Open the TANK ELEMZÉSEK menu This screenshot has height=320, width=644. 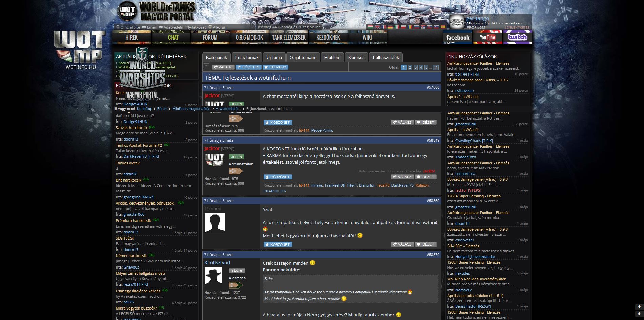[x=289, y=37]
